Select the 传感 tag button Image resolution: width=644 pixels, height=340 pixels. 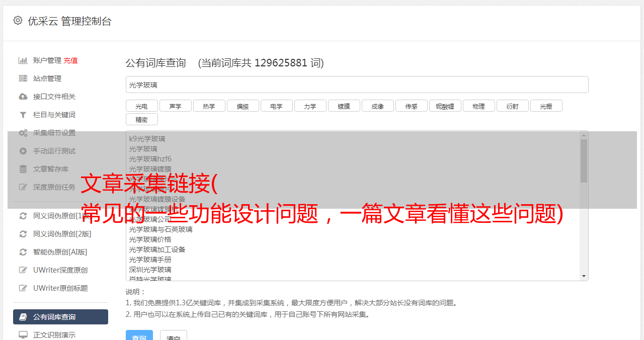coord(412,106)
